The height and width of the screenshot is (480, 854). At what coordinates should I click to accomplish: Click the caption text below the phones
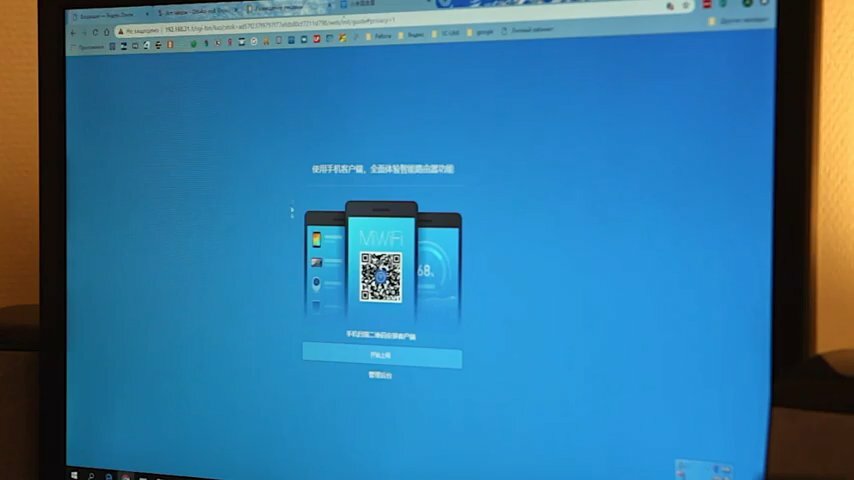(x=381, y=336)
